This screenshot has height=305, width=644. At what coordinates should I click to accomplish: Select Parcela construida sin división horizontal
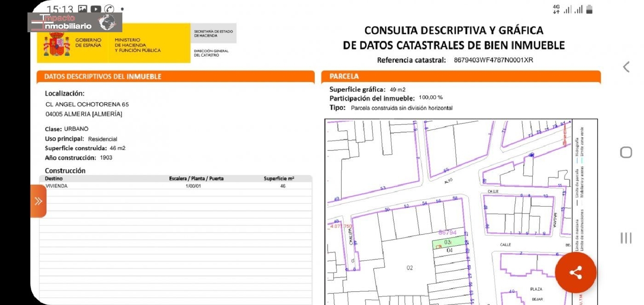[x=402, y=108]
